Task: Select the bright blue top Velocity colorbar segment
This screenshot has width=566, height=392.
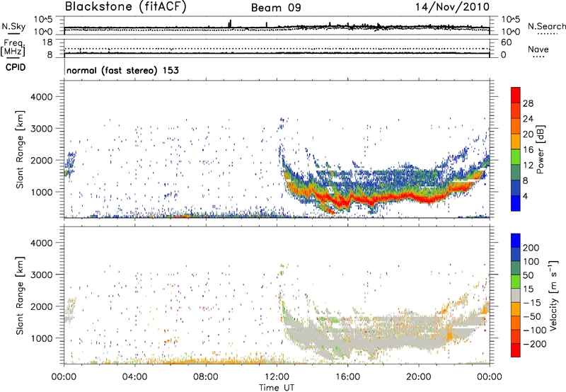Action: (516, 241)
